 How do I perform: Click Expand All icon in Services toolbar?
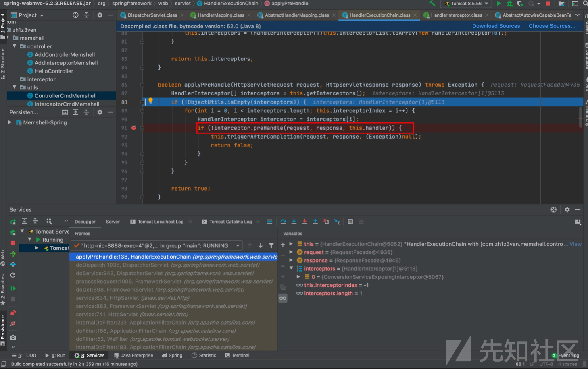[25, 221]
